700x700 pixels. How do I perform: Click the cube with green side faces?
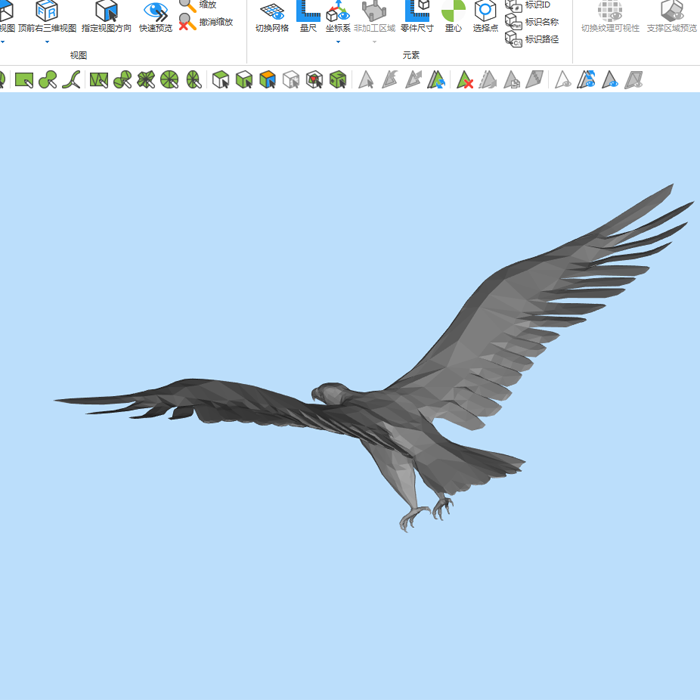pyautogui.click(x=244, y=80)
